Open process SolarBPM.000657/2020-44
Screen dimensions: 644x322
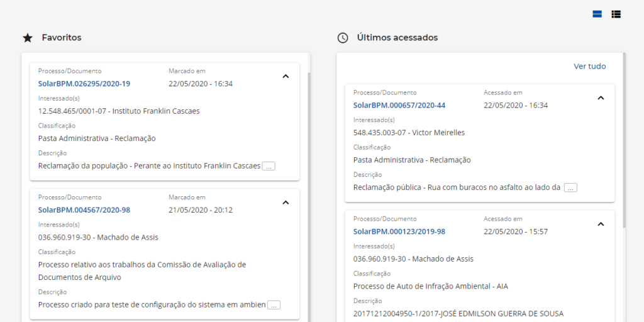(399, 106)
